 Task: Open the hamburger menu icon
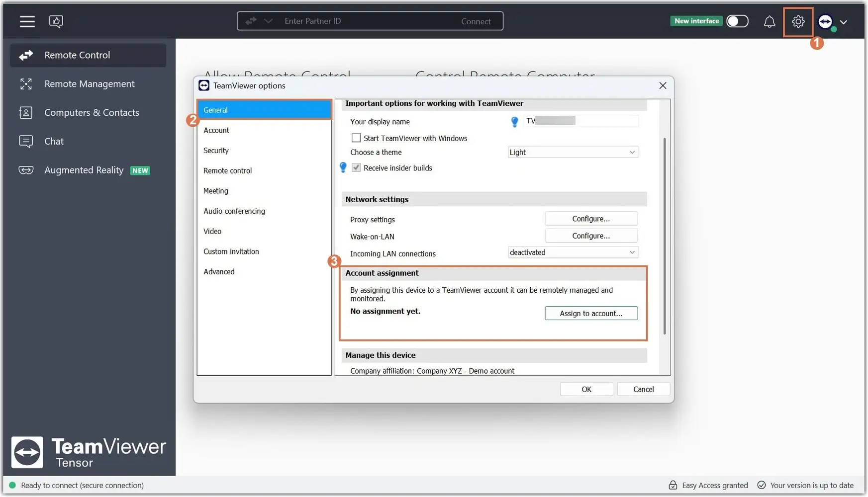coord(27,21)
